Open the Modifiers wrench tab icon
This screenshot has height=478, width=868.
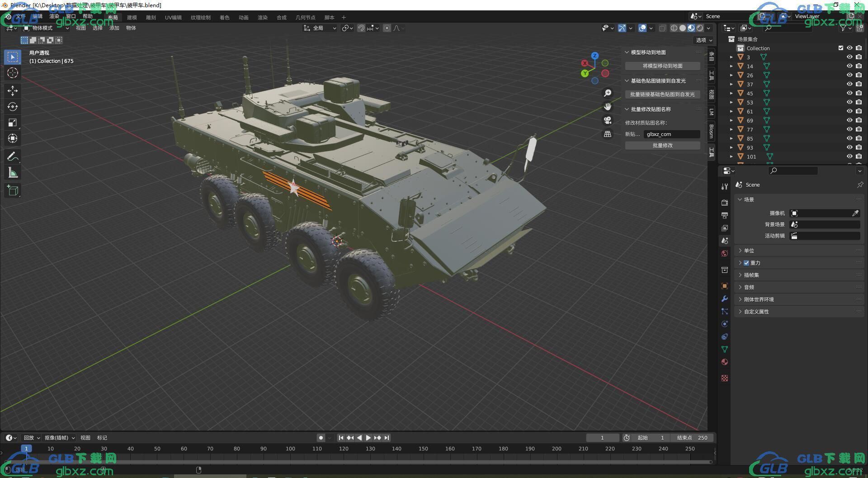(725, 299)
